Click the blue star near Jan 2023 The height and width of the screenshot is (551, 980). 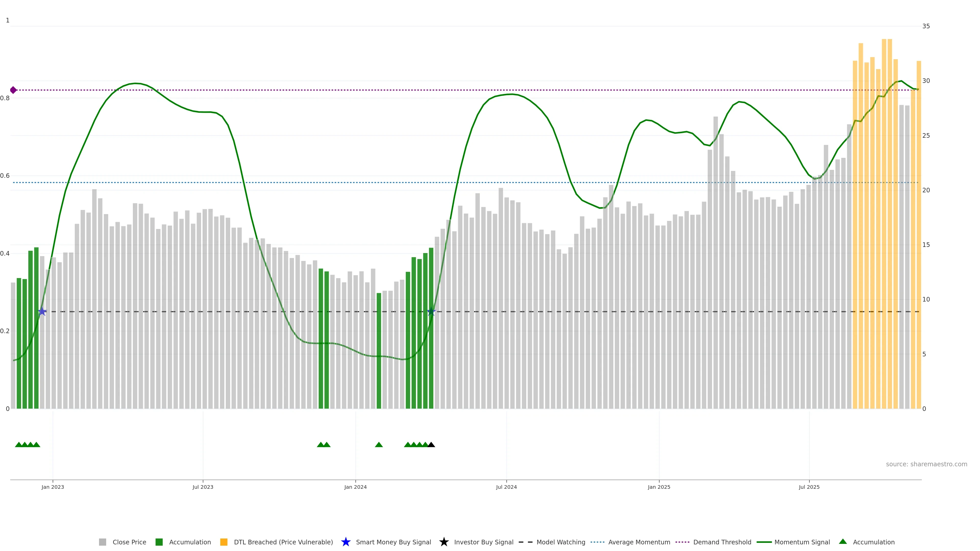click(x=42, y=311)
